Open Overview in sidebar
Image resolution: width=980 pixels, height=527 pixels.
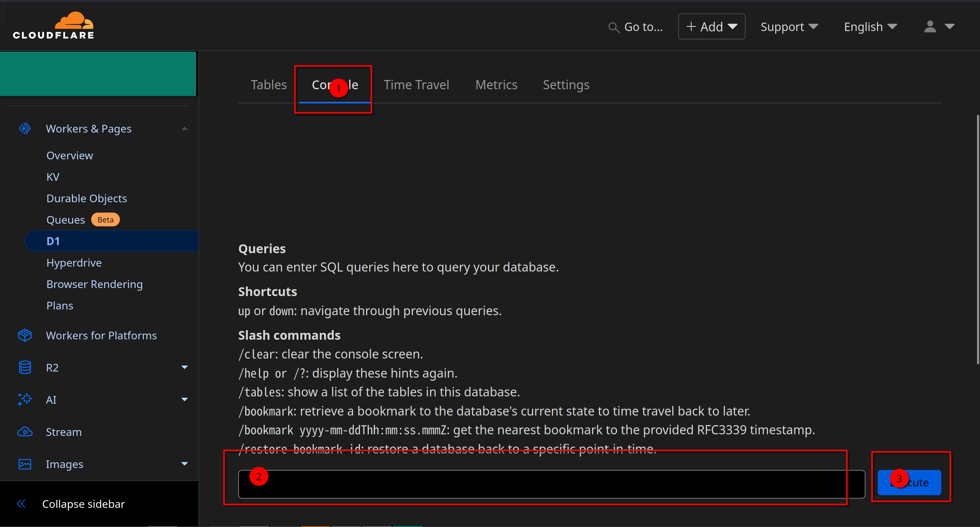tap(70, 155)
